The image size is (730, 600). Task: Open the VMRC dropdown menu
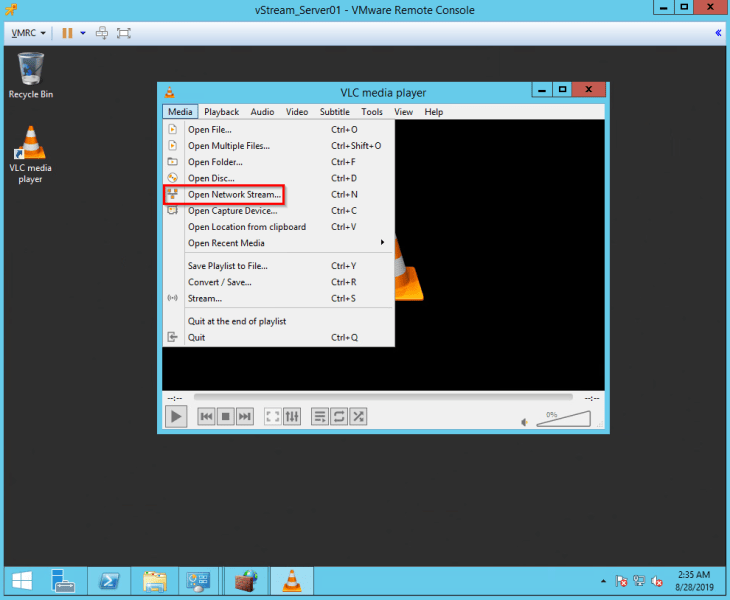[29, 33]
